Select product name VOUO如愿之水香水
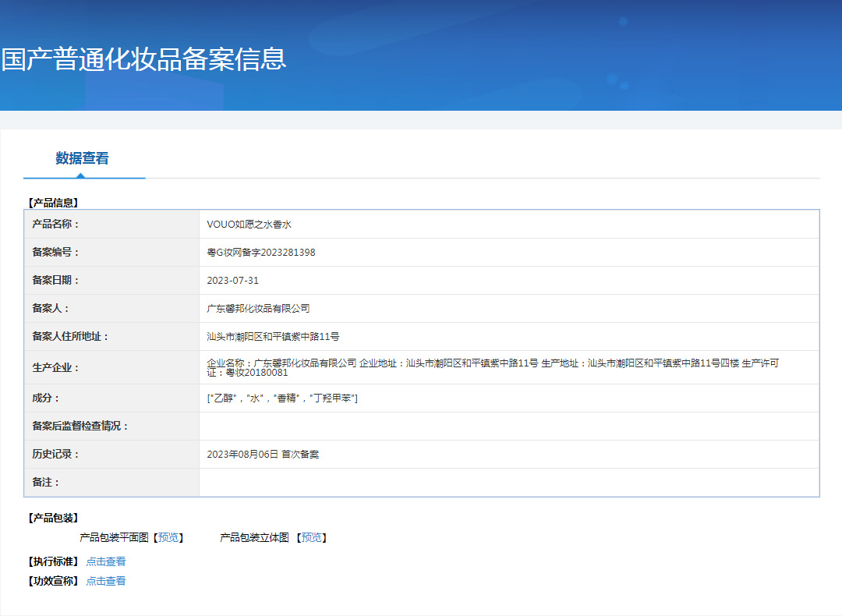Viewport: 842px width, 616px height. click(x=249, y=225)
